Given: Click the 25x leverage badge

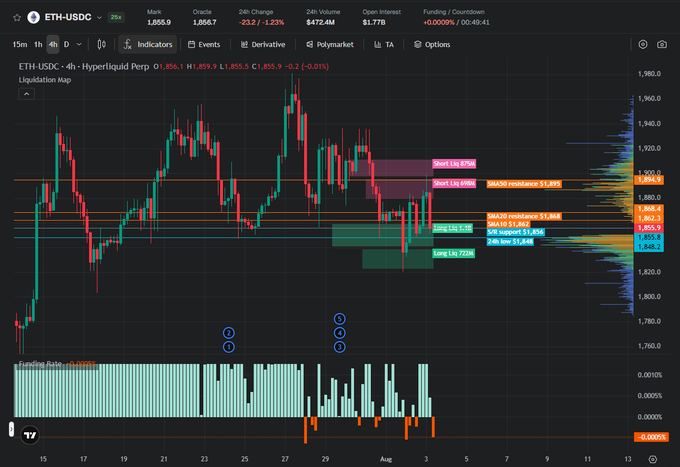Looking at the screenshot, I should coord(116,17).
